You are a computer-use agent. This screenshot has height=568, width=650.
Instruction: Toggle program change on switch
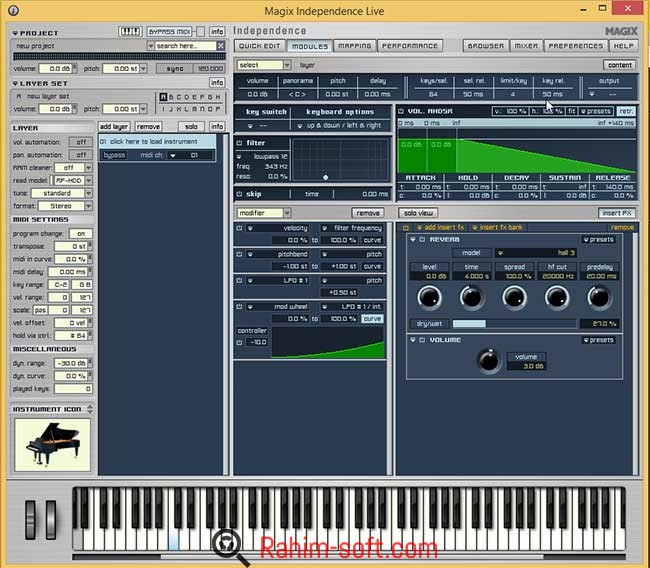point(81,233)
